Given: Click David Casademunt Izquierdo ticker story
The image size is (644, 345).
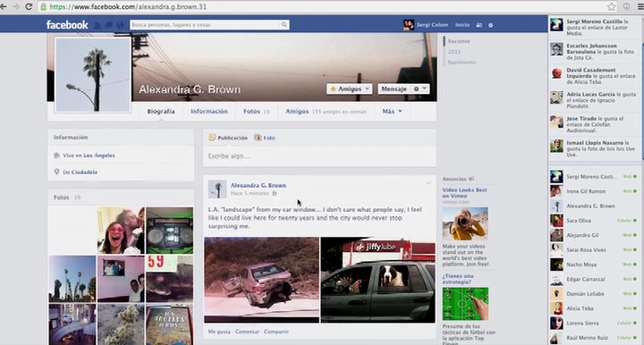Looking at the screenshot, I should pos(594,76).
